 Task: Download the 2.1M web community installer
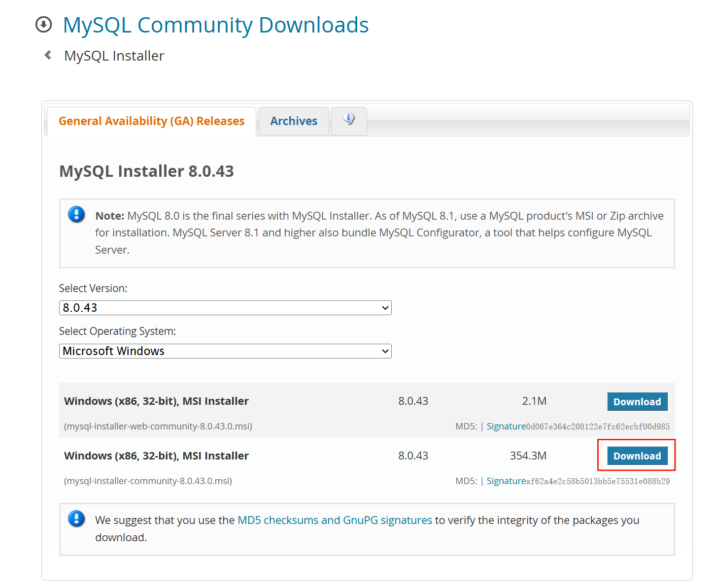[637, 402]
